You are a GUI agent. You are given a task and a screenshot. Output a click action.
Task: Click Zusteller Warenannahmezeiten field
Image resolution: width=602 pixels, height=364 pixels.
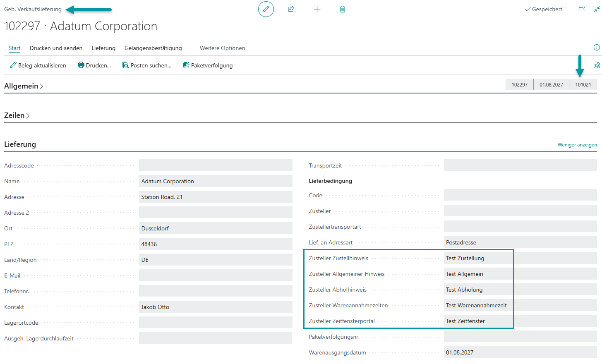[520, 305]
